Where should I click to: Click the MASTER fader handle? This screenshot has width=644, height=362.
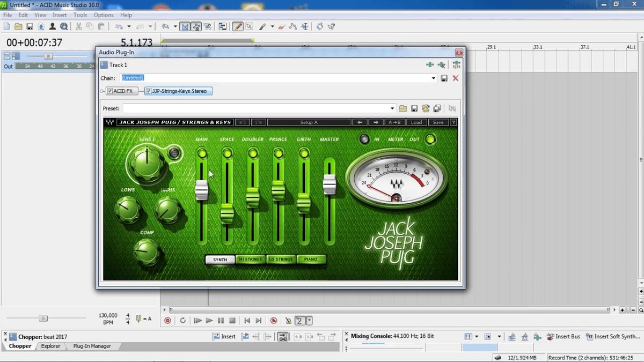[x=330, y=184]
